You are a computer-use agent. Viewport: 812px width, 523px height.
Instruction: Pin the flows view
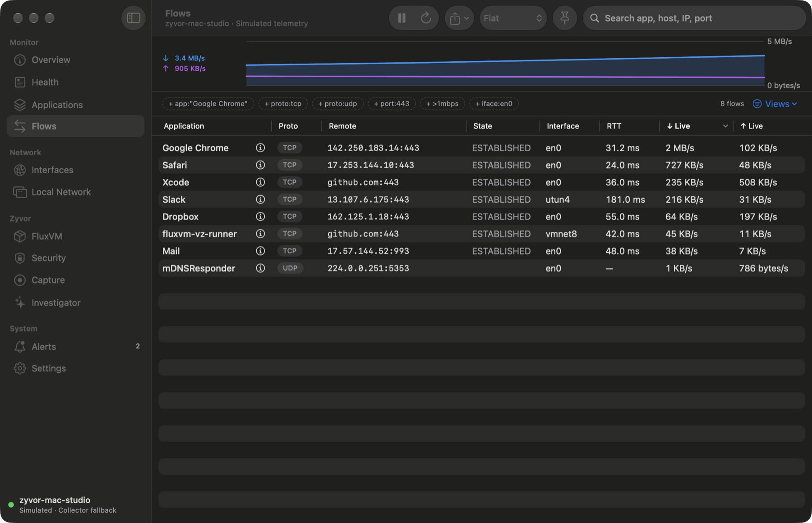pyautogui.click(x=565, y=18)
